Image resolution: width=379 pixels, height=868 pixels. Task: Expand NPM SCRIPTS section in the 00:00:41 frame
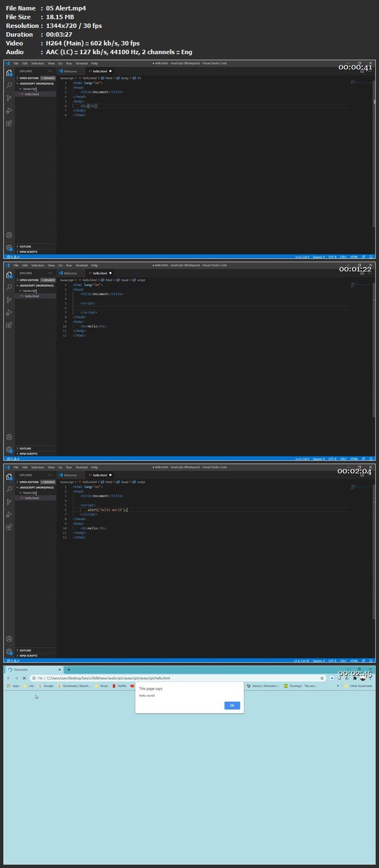(36, 252)
